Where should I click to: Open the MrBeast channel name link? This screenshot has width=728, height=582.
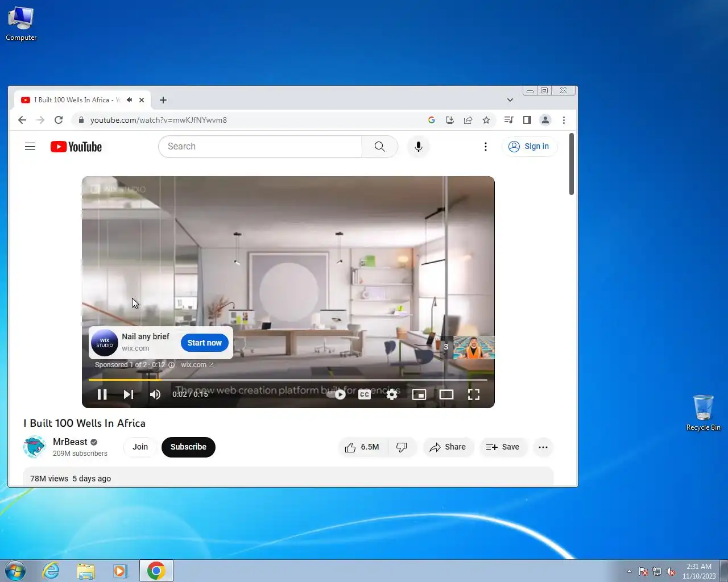tap(70, 442)
